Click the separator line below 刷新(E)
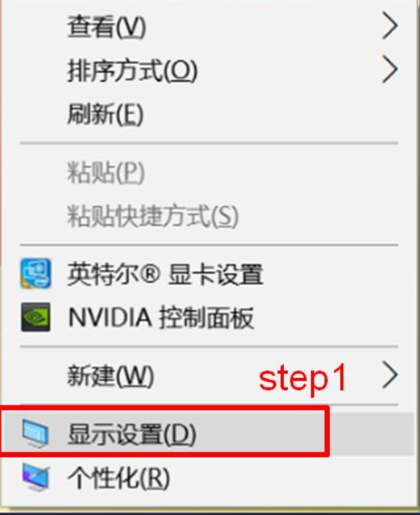 [x=209, y=143]
